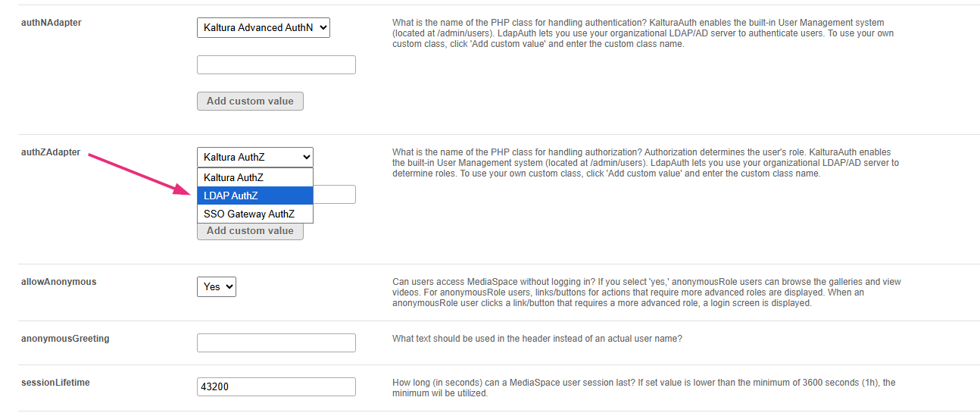This screenshot has width=980, height=416.
Task: Click the authNAdapter setting label
Action: tap(51, 23)
